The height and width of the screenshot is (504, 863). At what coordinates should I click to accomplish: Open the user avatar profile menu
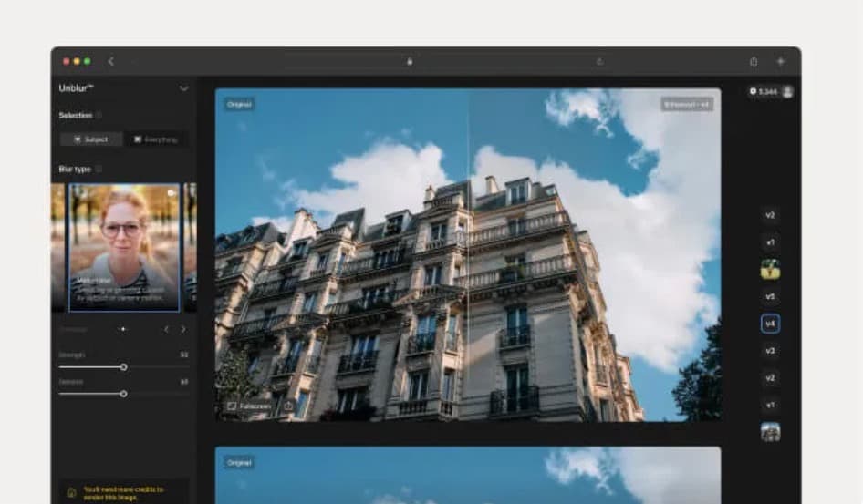click(x=787, y=92)
